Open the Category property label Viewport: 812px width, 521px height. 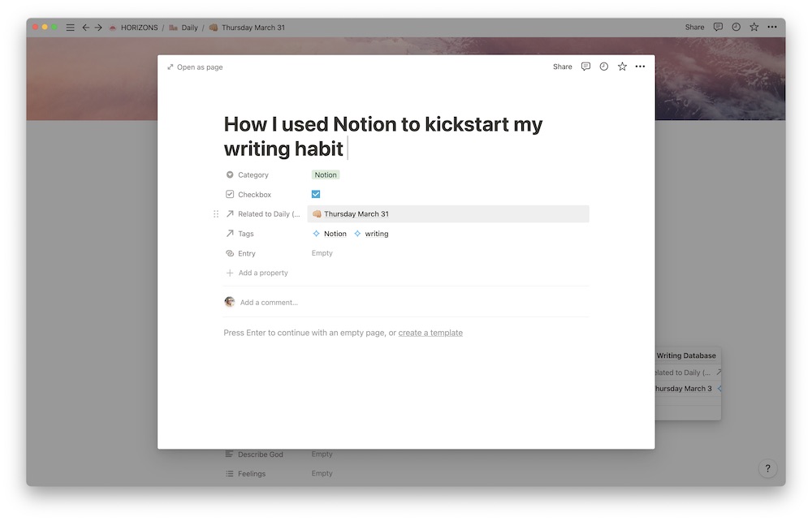pyautogui.click(x=253, y=174)
